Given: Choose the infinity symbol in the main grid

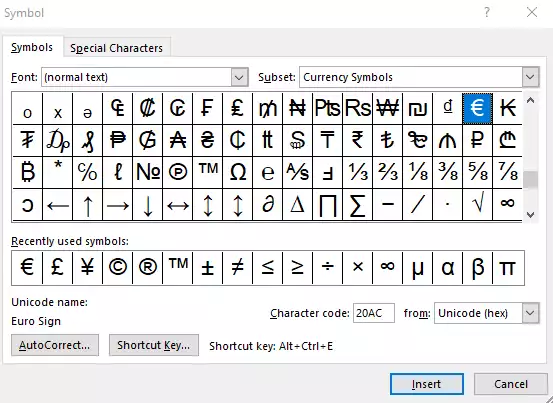Looking at the screenshot, I should coord(507,204).
